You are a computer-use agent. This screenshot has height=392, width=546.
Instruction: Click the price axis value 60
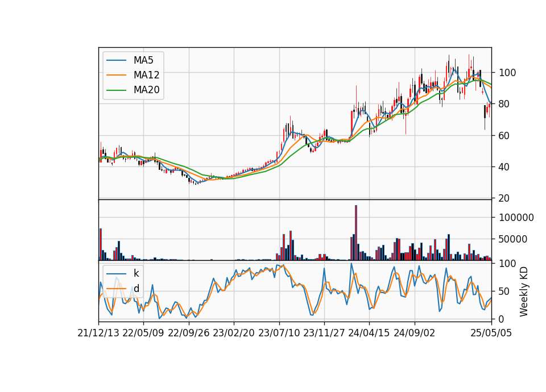(504, 136)
